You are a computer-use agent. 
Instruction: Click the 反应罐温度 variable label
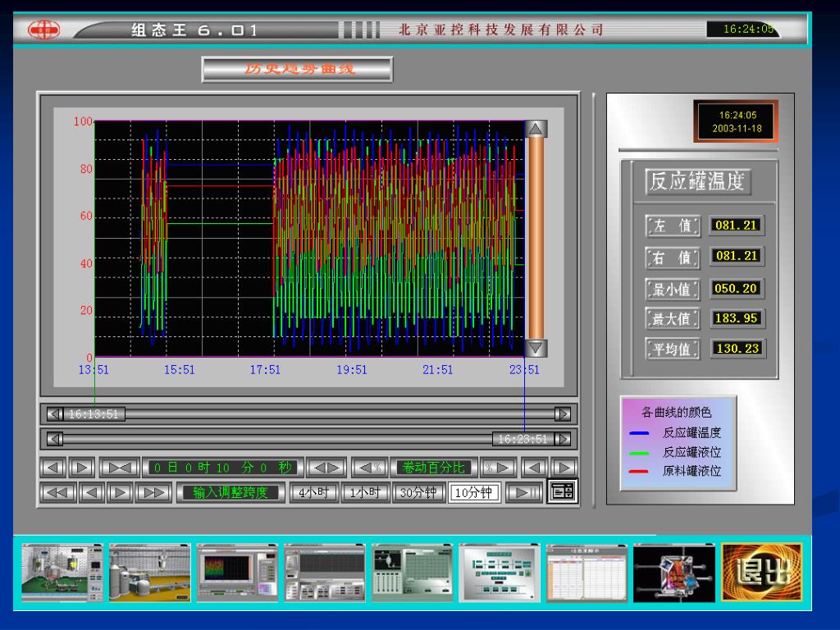[697, 181]
